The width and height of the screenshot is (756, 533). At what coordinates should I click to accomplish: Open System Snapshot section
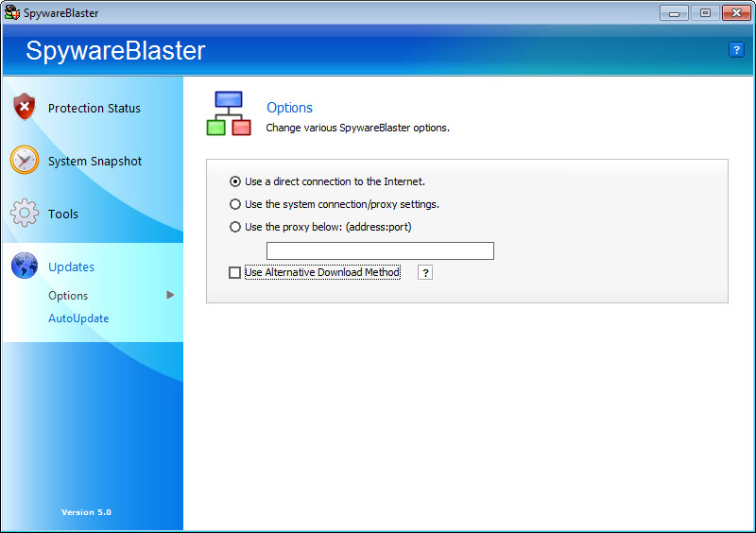(95, 161)
